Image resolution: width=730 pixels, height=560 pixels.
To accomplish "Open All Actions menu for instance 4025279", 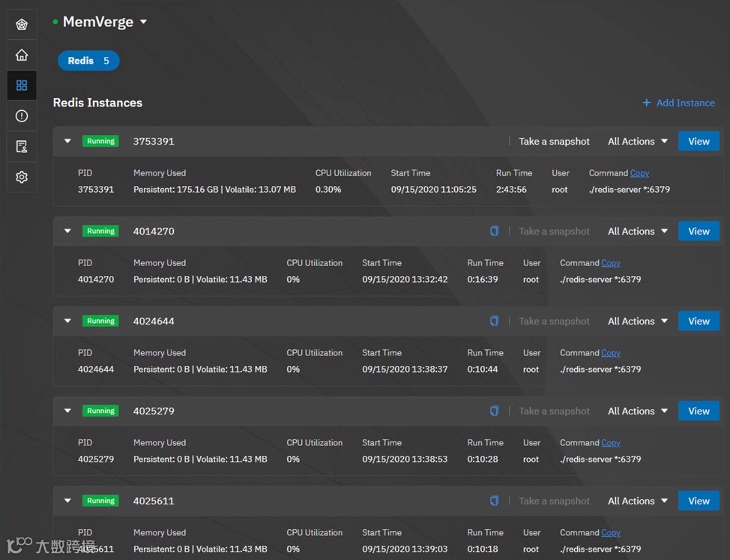I will tap(638, 411).
